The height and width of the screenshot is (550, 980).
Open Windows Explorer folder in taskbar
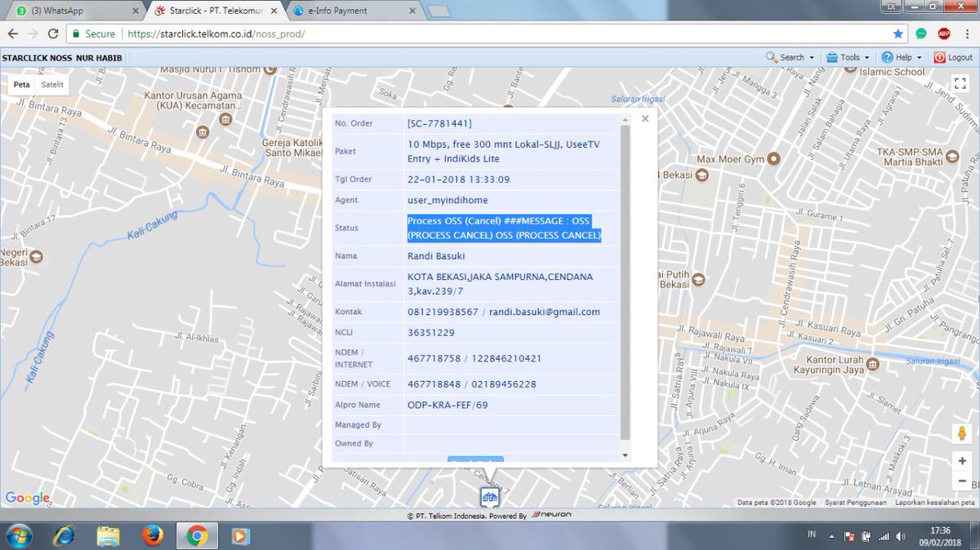(109, 535)
